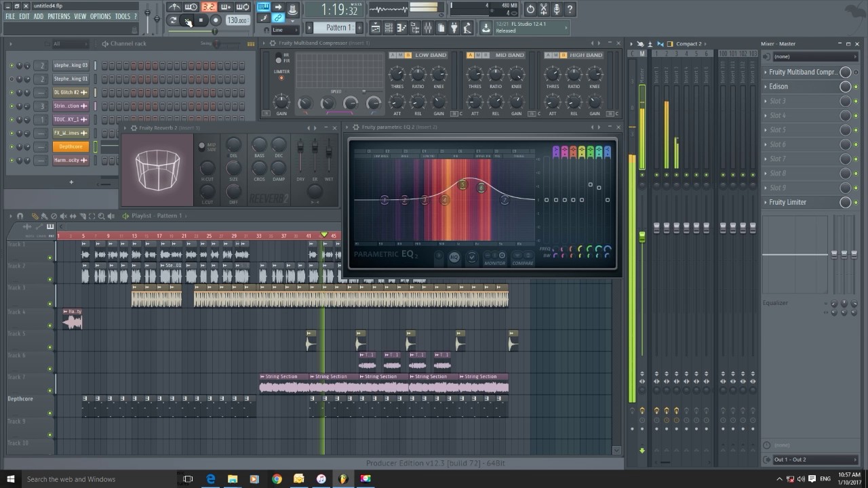Toggle the Playlist snap magnet

point(20,216)
